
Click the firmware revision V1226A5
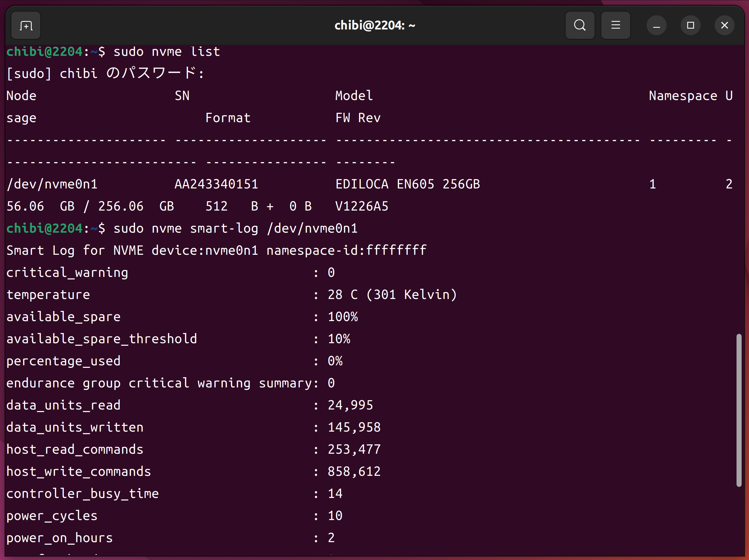pos(361,206)
